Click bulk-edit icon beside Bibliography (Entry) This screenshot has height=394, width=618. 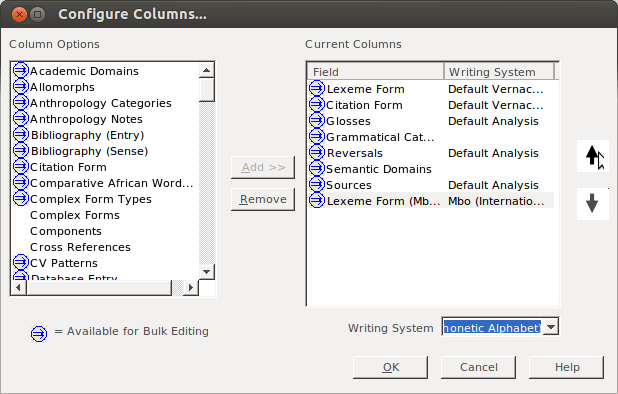tap(20, 135)
